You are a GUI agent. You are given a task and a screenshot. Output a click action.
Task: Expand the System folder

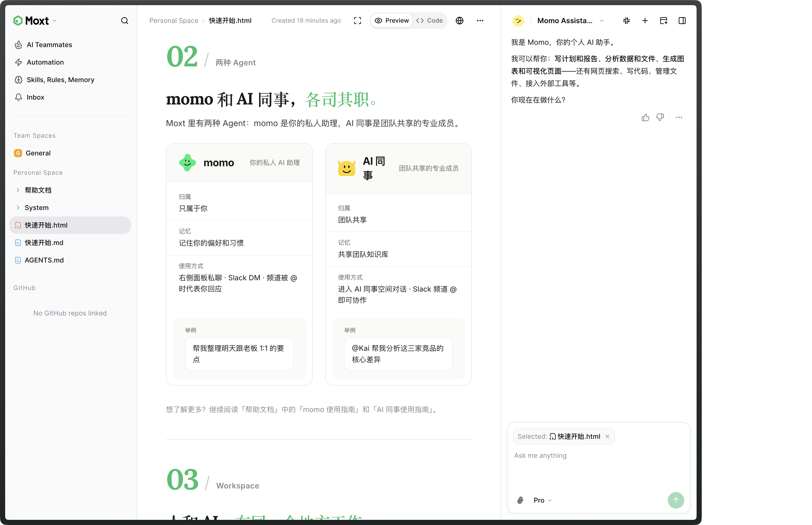(18, 208)
